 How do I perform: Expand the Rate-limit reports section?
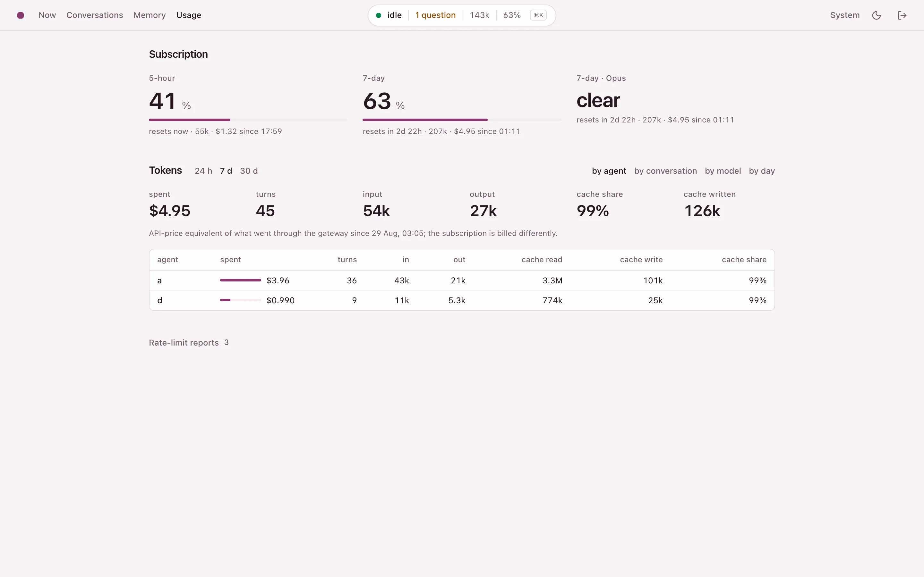189,343
